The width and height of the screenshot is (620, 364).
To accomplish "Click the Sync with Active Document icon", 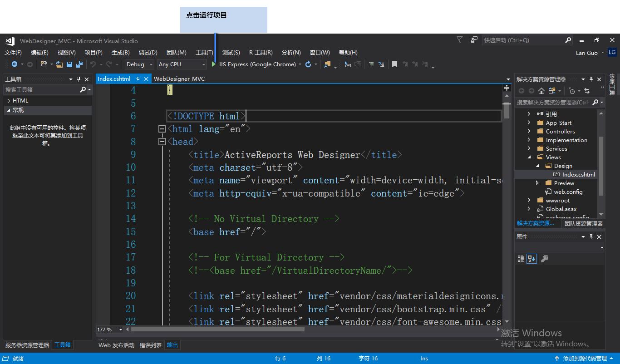I will coord(587,90).
